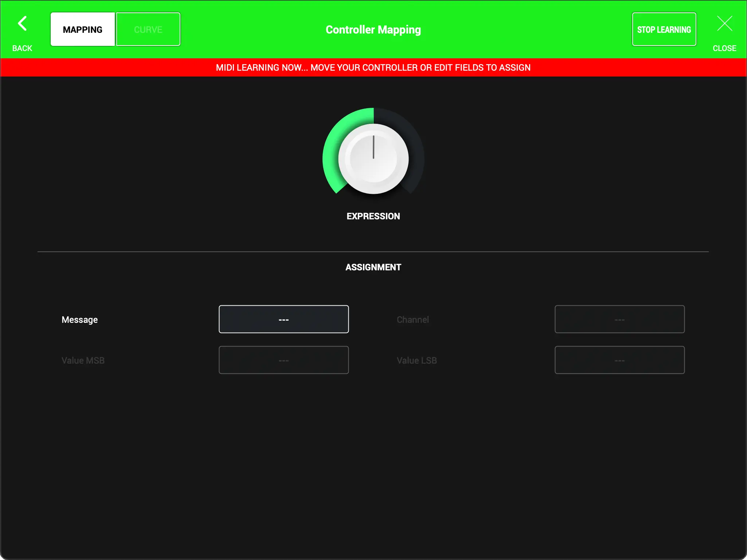747x560 pixels.
Task: Open the Message dropdown field
Action: point(283,320)
